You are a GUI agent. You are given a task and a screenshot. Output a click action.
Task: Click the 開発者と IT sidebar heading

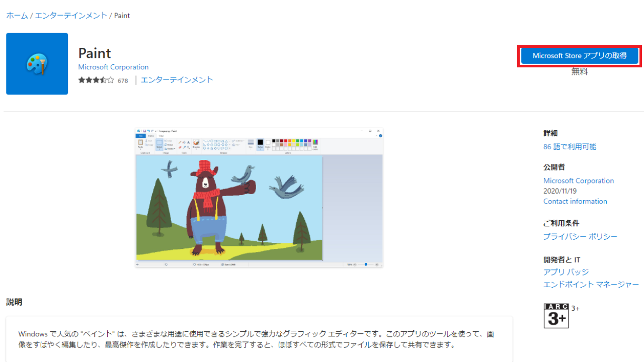[x=561, y=260]
